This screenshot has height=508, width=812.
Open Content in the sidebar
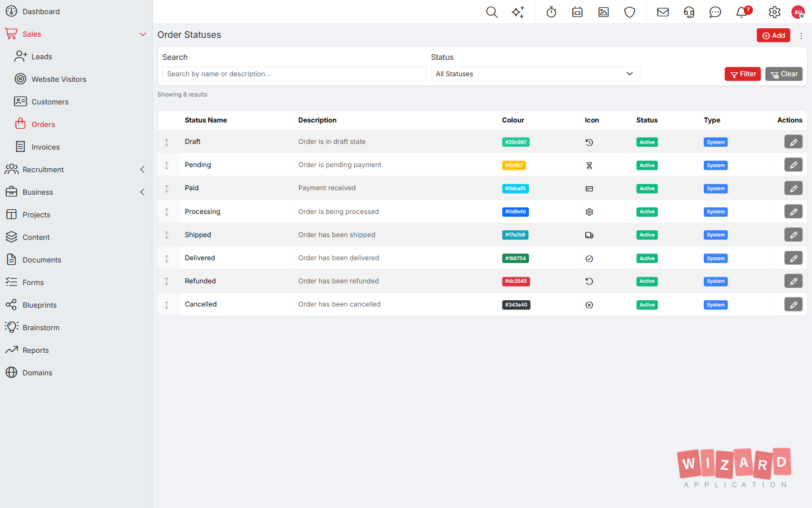click(x=36, y=237)
